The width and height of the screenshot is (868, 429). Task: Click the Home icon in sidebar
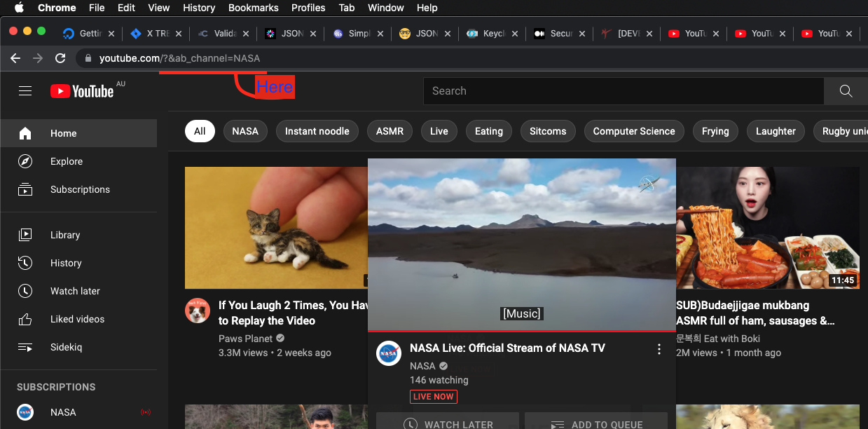[x=25, y=133]
